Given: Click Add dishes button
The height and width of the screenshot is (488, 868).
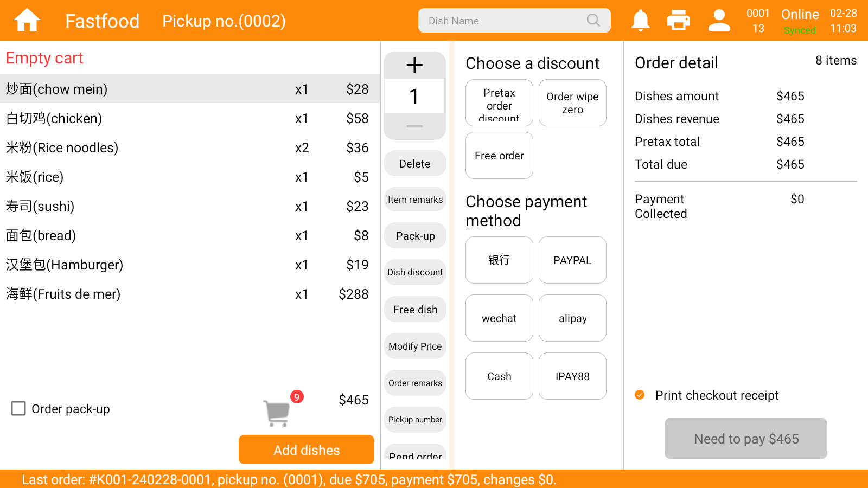Looking at the screenshot, I should (x=307, y=450).
